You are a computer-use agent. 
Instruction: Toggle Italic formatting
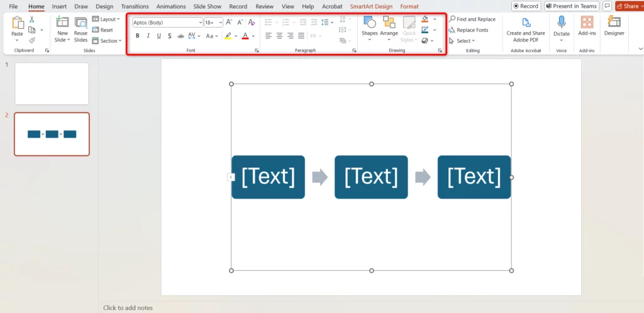pos(148,36)
